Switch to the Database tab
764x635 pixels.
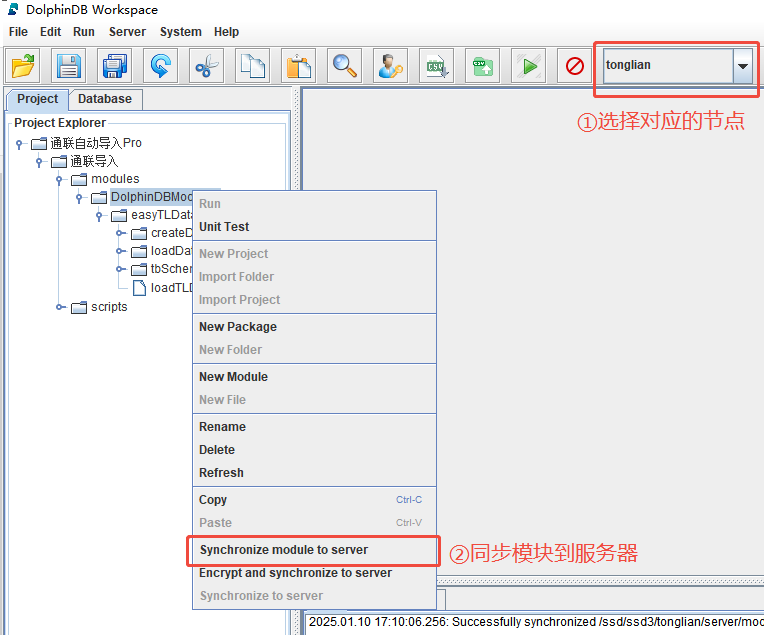point(105,99)
